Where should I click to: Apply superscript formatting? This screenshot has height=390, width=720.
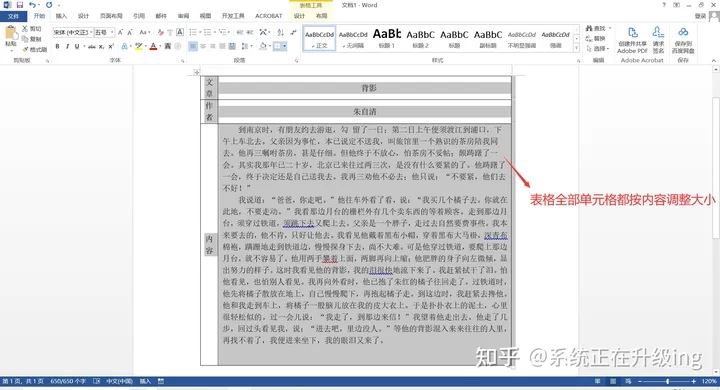[111, 46]
